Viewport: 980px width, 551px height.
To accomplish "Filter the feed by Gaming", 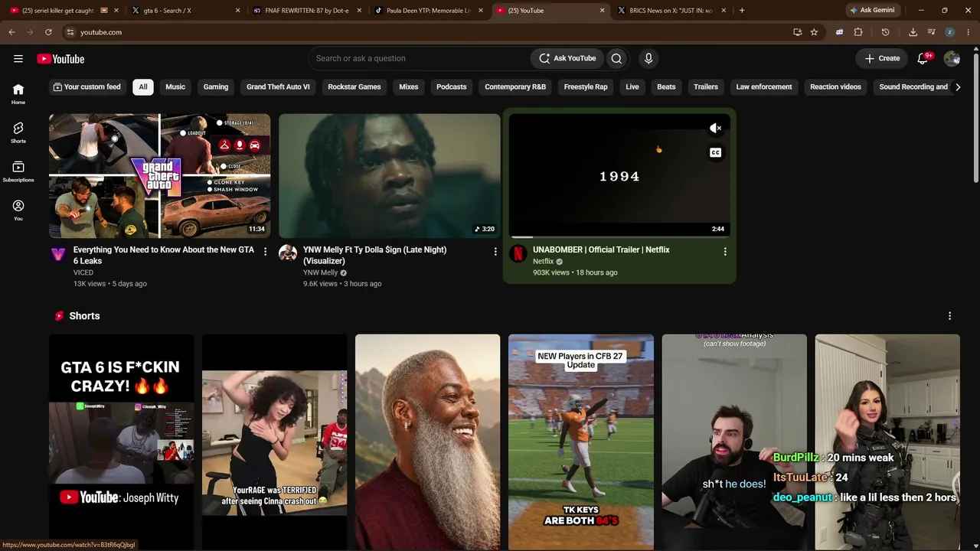I will tap(216, 86).
